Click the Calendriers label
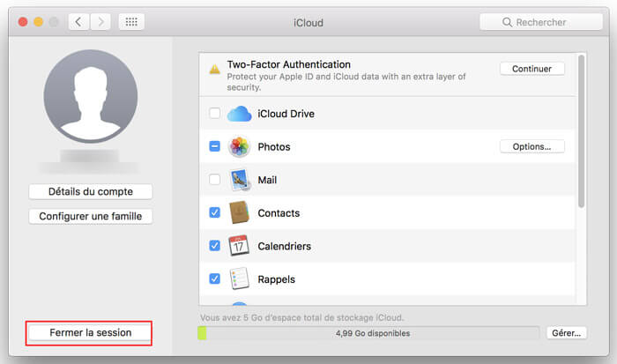The width and height of the screenshot is (617, 364). [x=285, y=246]
